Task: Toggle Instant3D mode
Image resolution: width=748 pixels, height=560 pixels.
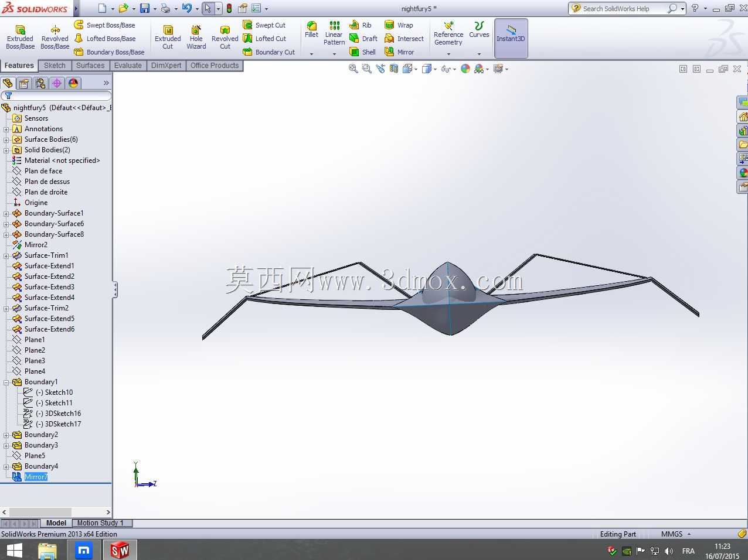Action: click(511, 38)
